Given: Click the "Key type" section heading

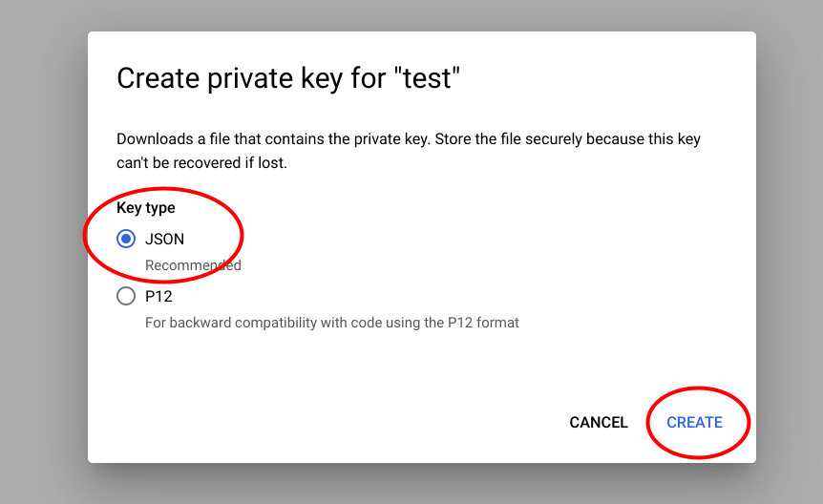Looking at the screenshot, I should [146, 207].
